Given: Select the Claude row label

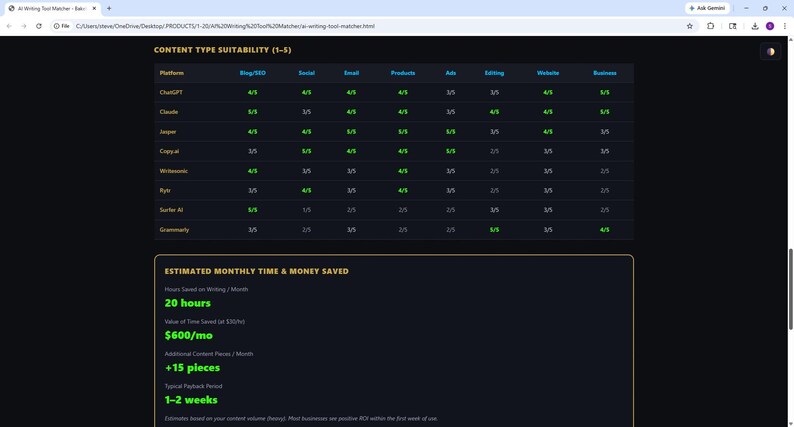Looking at the screenshot, I should [169, 112].
